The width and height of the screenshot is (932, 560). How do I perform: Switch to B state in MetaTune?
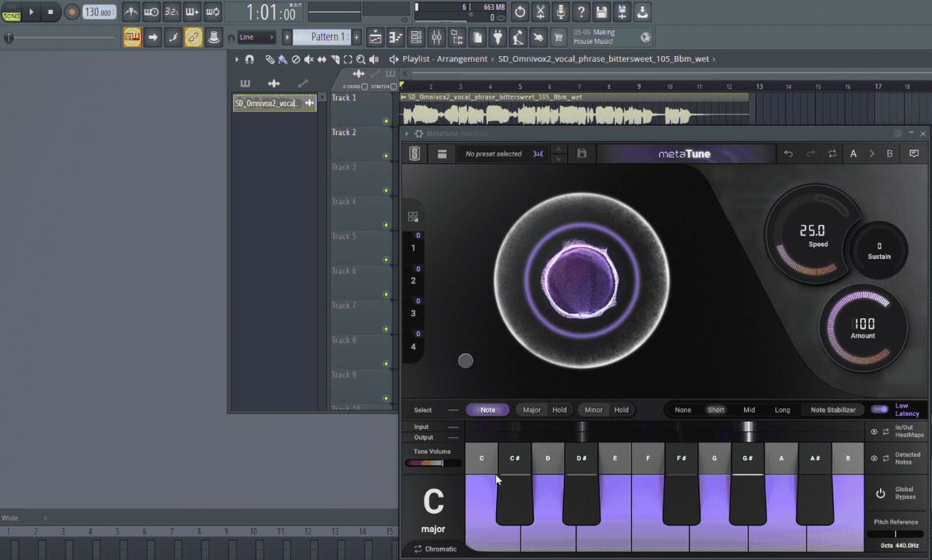click(x=890, y=154)
